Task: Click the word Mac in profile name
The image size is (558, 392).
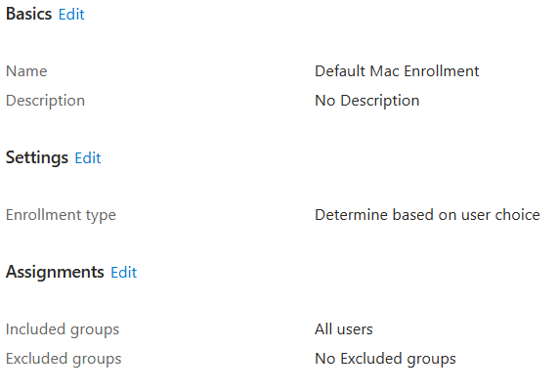Action: pos(384,71)
